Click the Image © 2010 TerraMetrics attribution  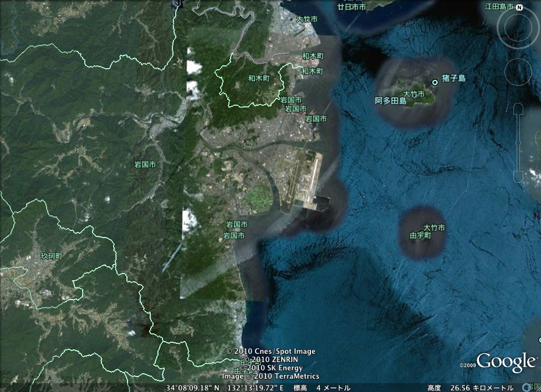(270, 376)
